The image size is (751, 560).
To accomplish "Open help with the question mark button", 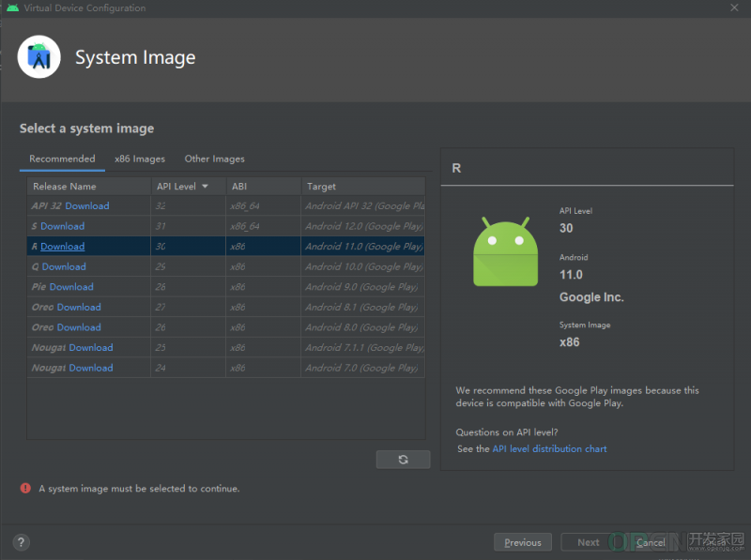I will 21,542.
